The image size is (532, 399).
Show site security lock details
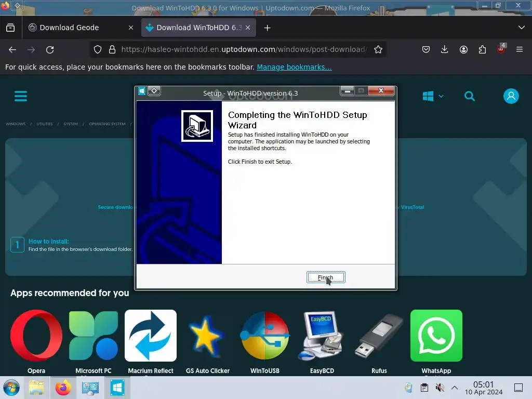(x=112, y=49)
